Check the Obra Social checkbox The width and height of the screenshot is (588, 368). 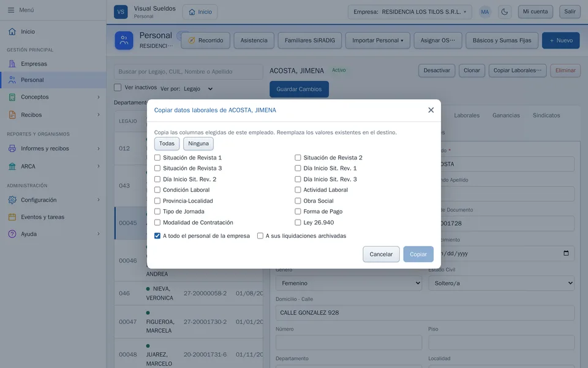coord(298,201)
